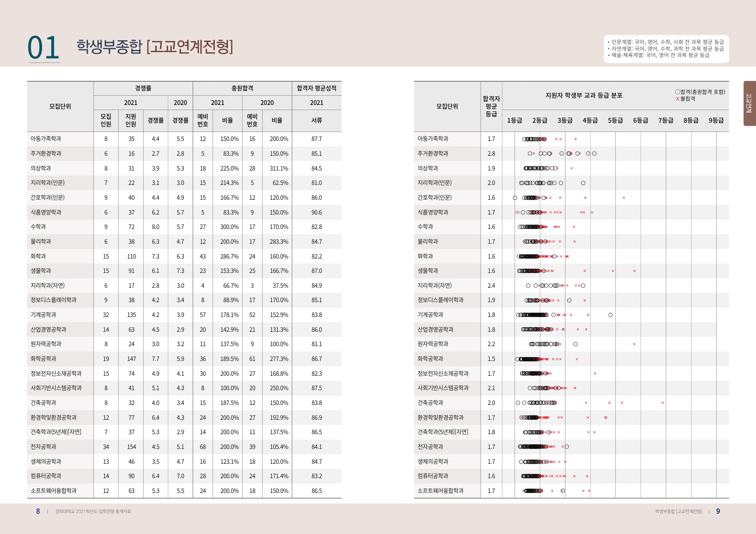Click 물리학과 in left table

41,242
